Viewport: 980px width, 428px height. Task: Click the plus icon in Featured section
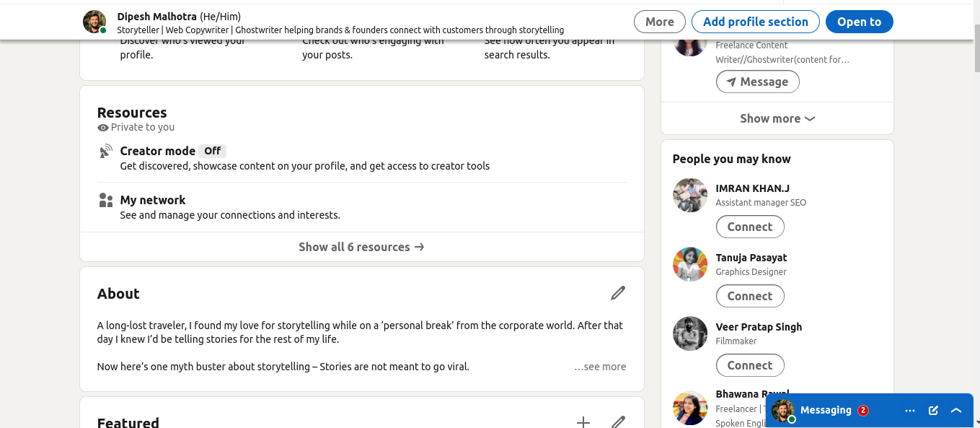[583, 422]
